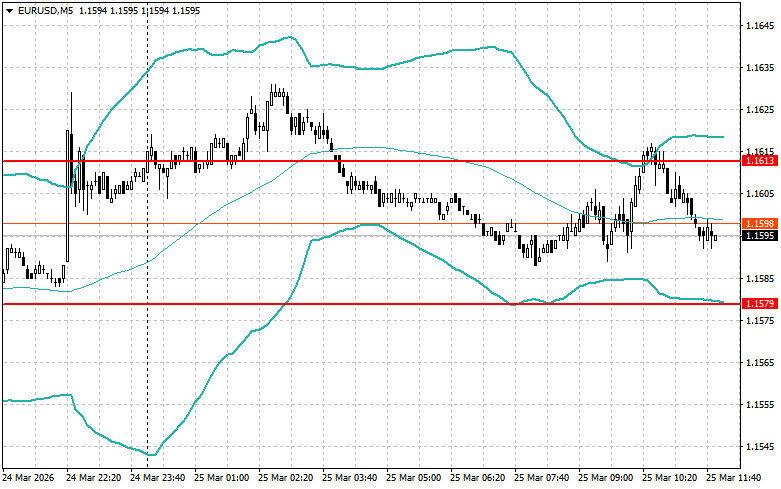Select the red 1.1613 price level label
781x489 pixels.
760,160
